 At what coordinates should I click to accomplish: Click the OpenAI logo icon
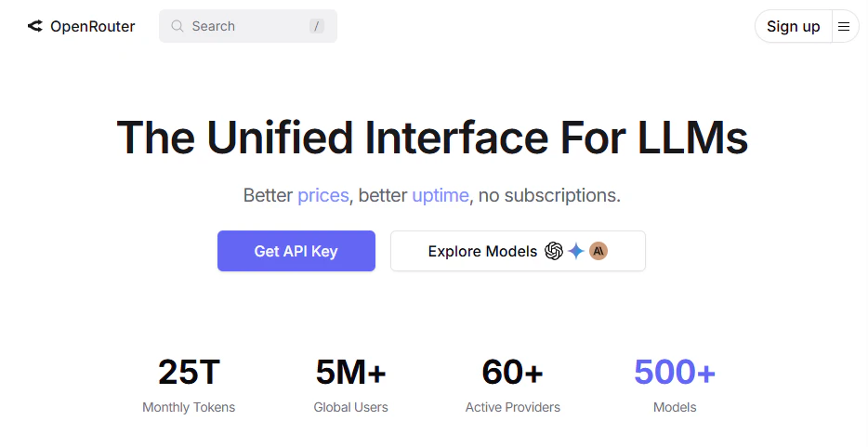(x=554, y=251)
